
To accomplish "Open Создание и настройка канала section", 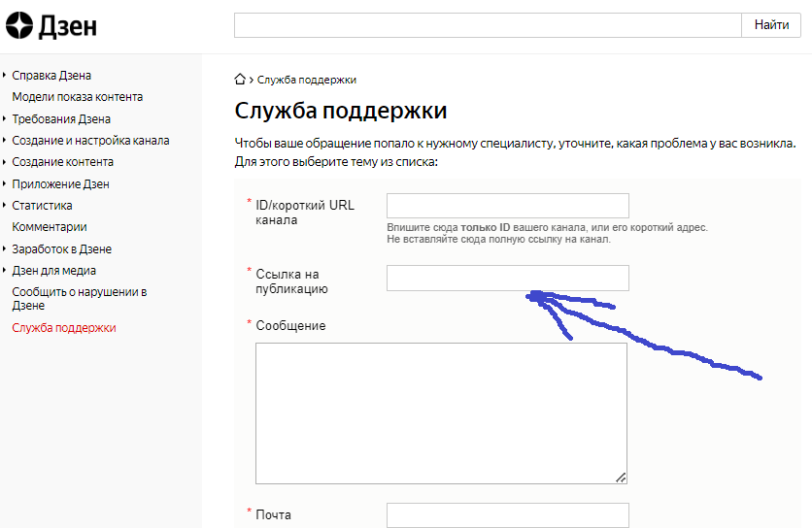I will 90,141.
